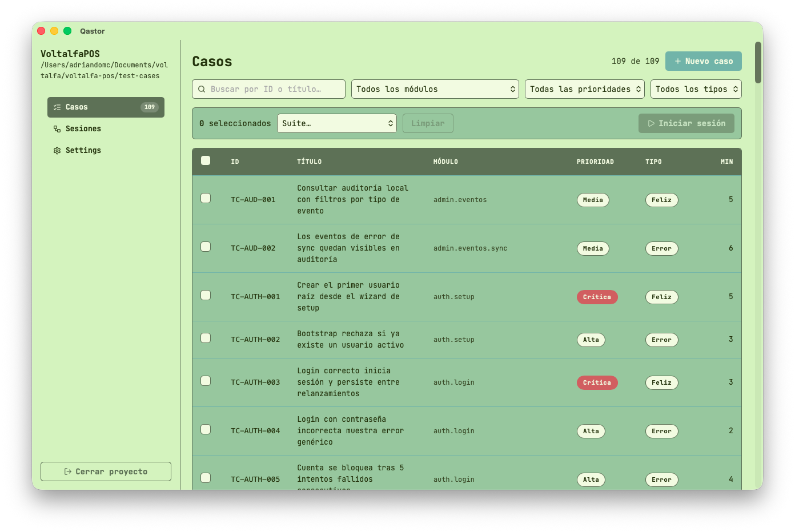Click the ID column header
This screenshot has height=532, width=795.
[x=235, y=162]
